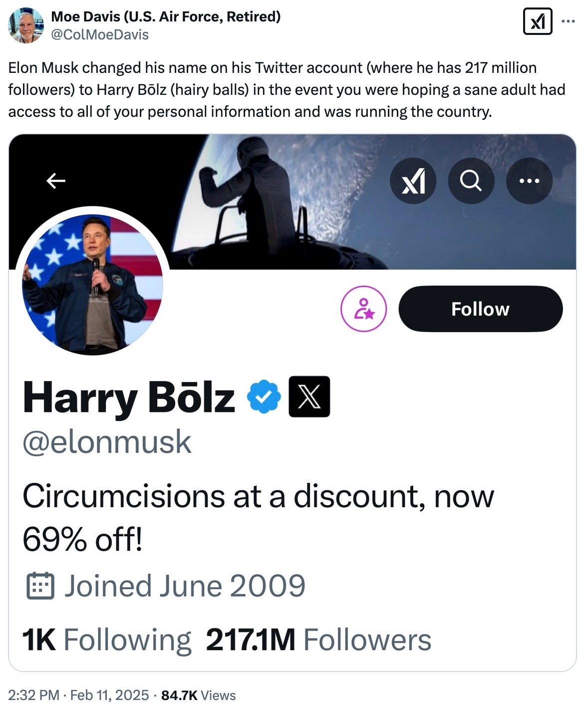
Task: Open the 217.1M Followers list
Action: (318, 640)
